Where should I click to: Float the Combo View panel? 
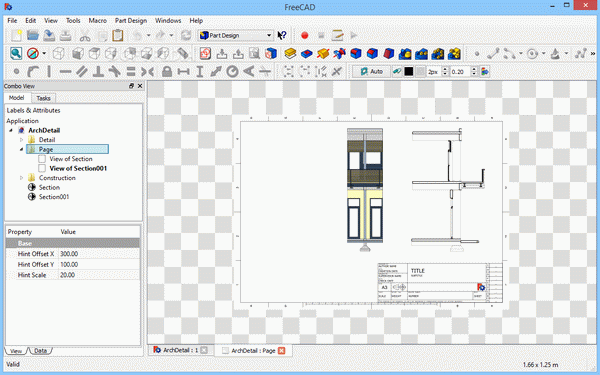(132, 86)
